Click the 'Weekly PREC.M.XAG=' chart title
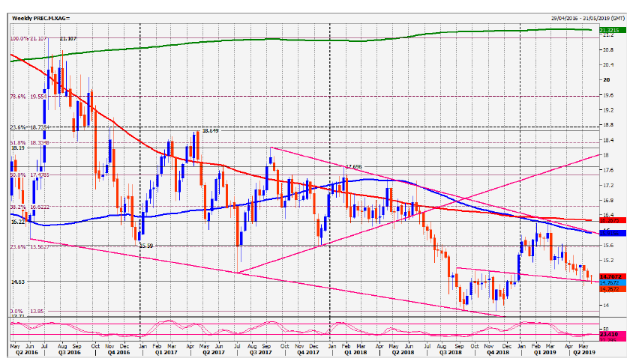639x364 pixels. (x=40, y=18)
